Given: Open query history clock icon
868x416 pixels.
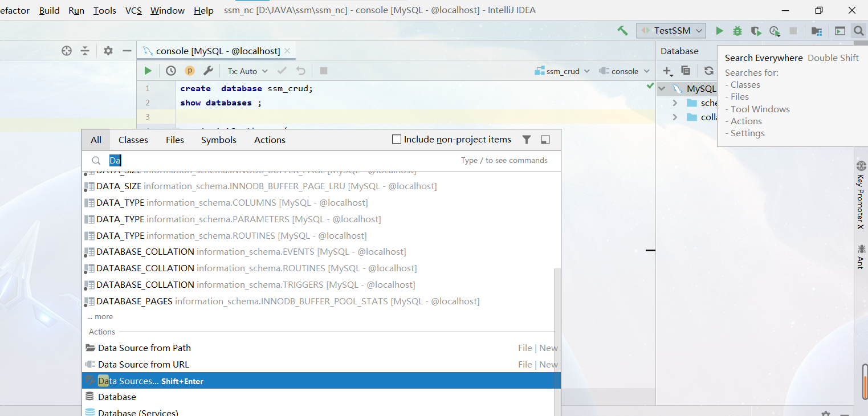Looking at the screenshot, I should pos(171,71).
